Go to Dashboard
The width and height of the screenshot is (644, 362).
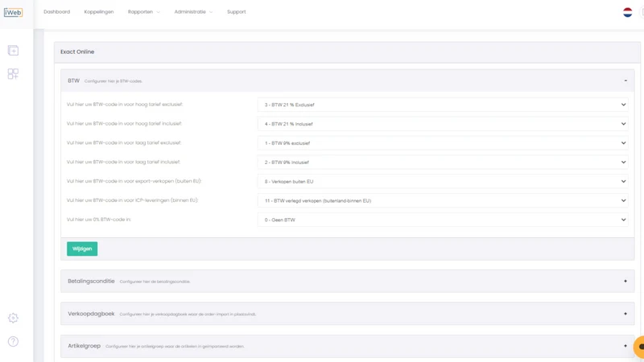(x=56, y=12)
